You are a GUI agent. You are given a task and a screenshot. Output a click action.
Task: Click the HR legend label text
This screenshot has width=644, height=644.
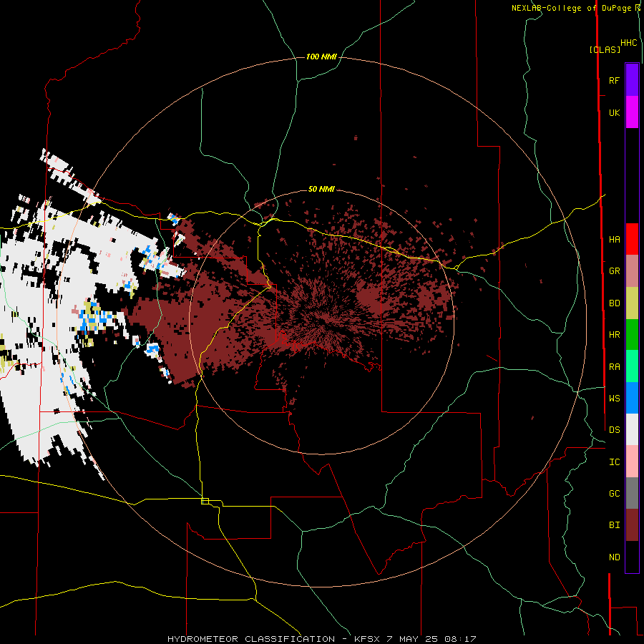[614, 335]
